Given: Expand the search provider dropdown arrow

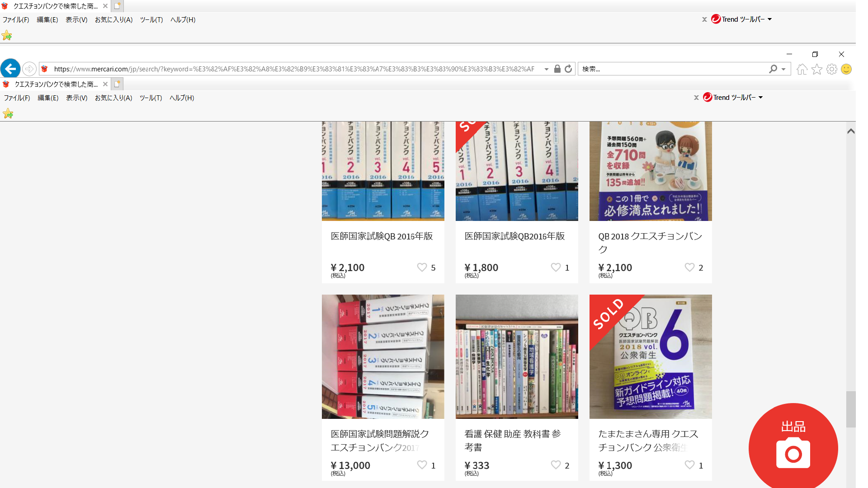Looking at the screenshot, I should tap(783, 69).
